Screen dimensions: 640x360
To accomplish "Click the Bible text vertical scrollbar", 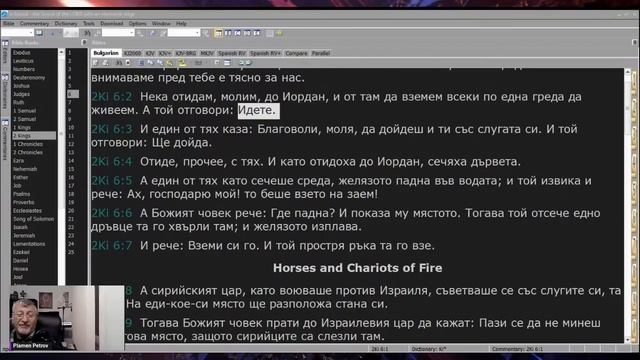I will tap(627, 205).
